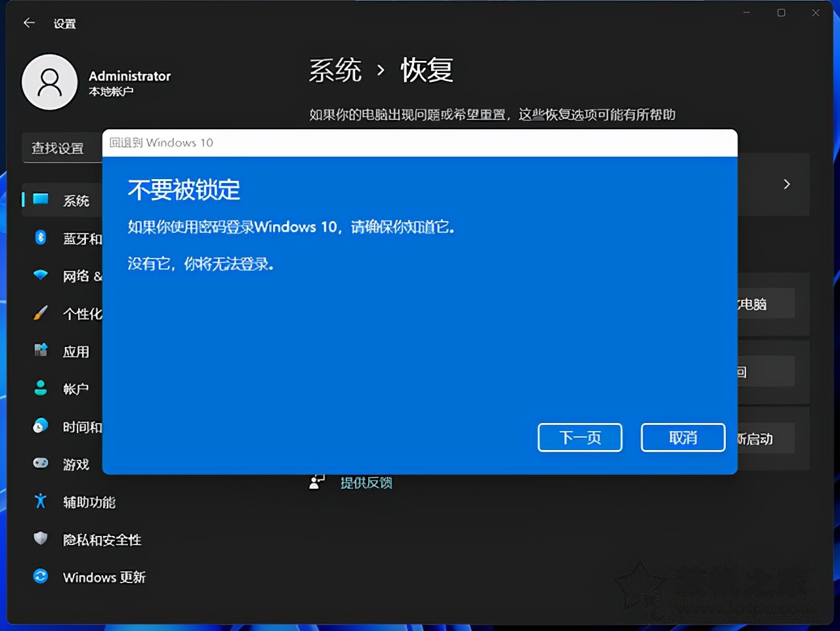Select the 辅助功能 accessibility icon
The width and height of the screenshot is (840, 631).
pyautogui.click(x=41, y=500)
